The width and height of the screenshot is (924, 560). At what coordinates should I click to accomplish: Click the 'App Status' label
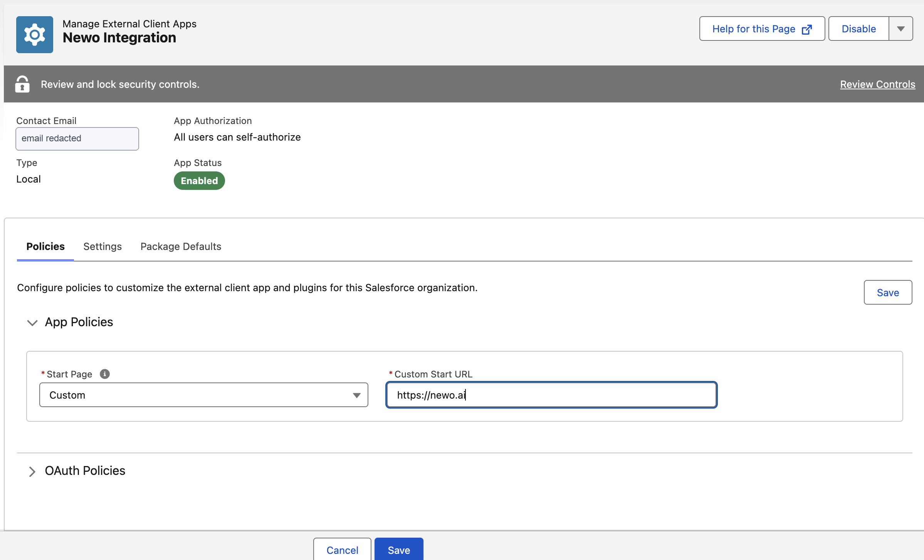click(x=198, y=163)
